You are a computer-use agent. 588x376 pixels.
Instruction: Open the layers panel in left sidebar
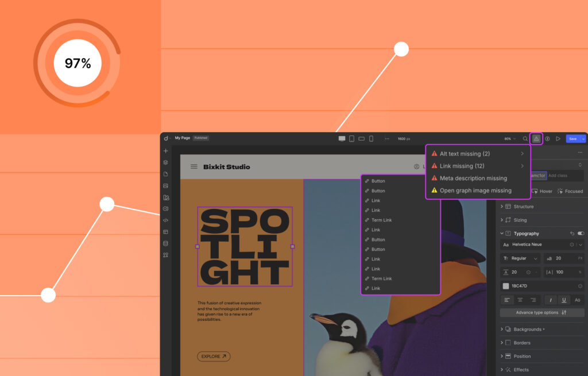(x=166, y=162)
